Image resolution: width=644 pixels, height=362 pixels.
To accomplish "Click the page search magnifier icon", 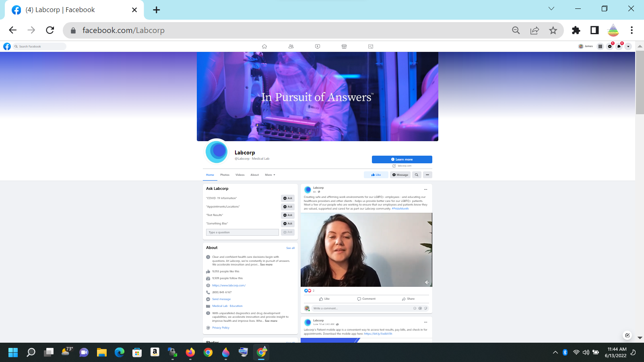I will pyautogui.click(x=417, y=175).
